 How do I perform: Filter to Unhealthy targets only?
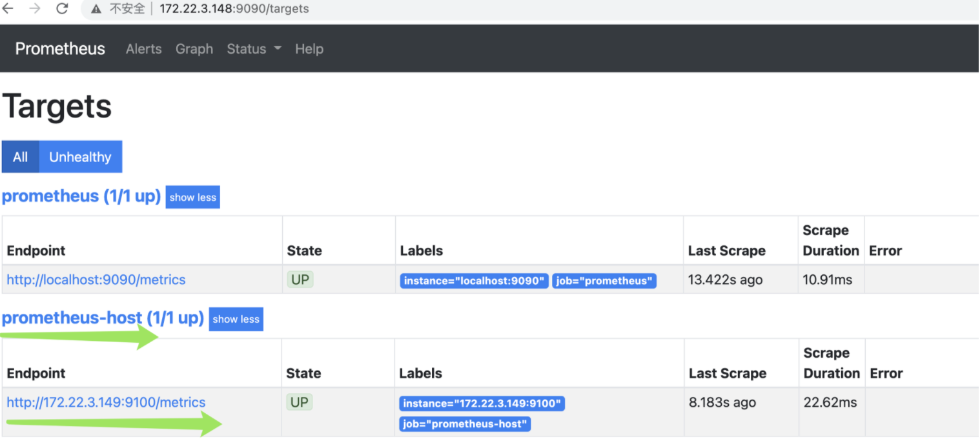81,157
